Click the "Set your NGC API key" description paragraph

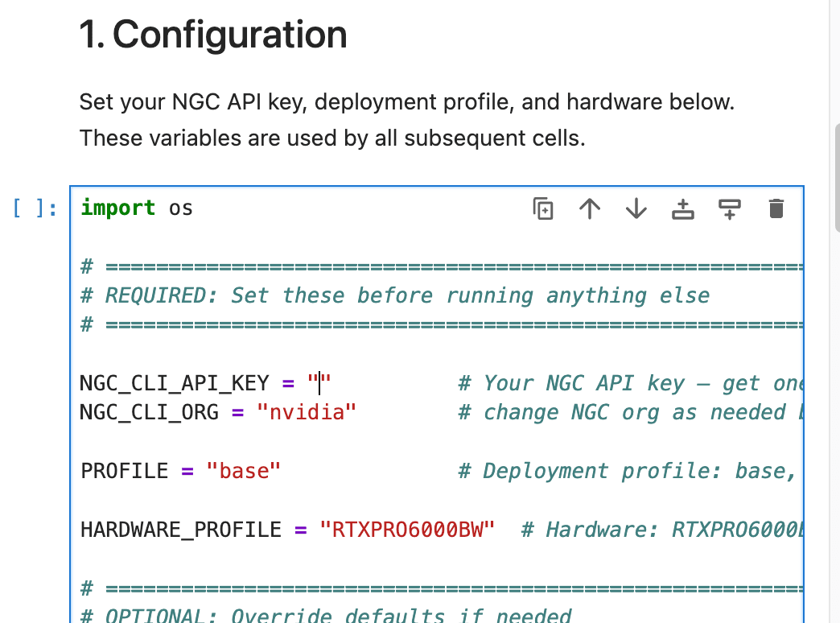coord(406,120)
